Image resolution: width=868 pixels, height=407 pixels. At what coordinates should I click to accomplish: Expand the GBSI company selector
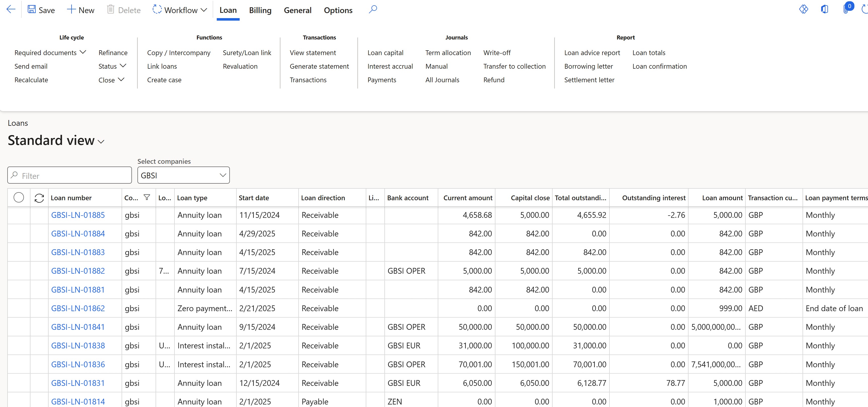223,175
